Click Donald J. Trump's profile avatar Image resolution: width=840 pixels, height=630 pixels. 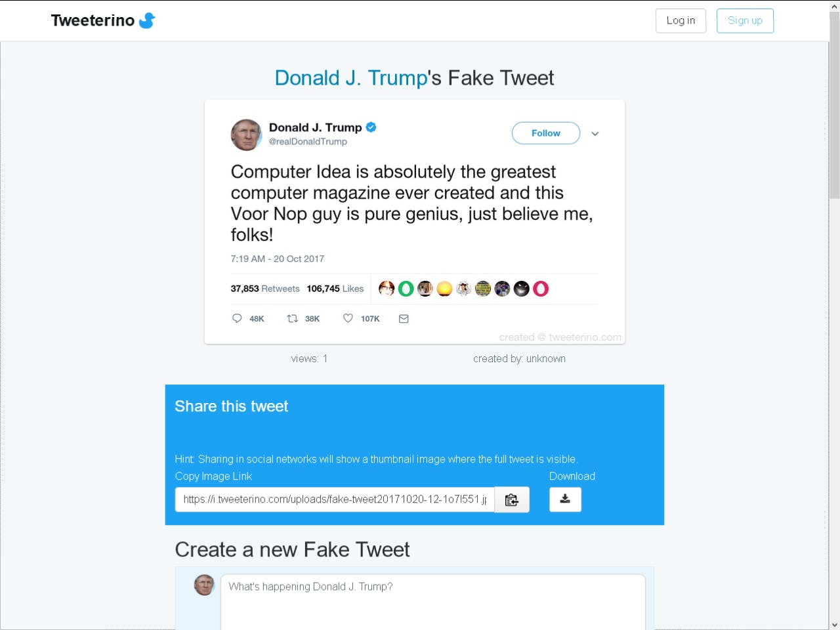[x=246, y=135]
